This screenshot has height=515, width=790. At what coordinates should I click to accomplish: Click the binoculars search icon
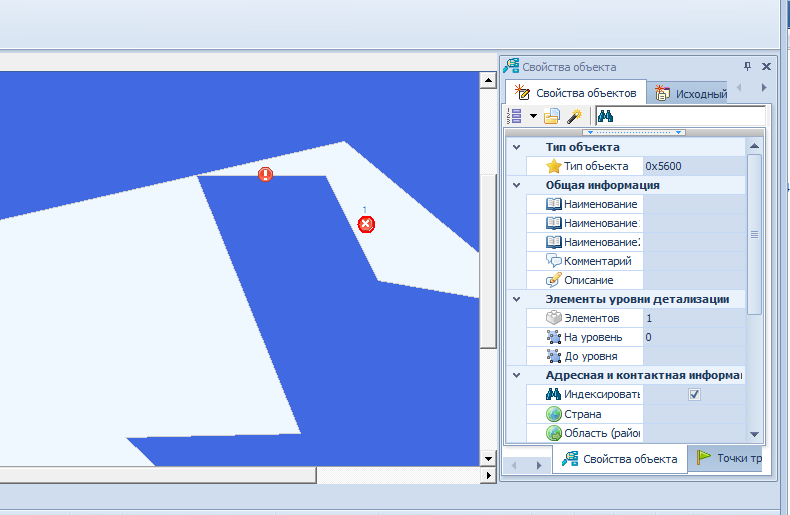click(605, 116)
